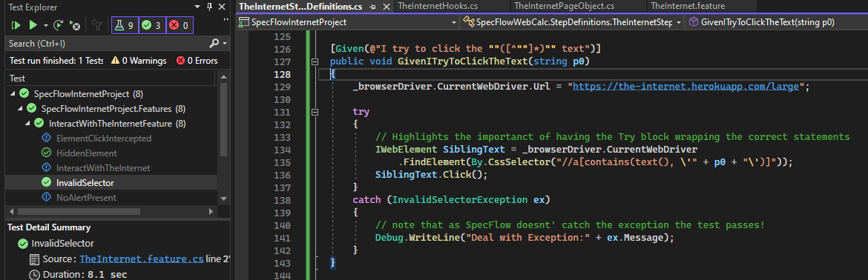Image resolution: width=868 pixels, height=280 pixels.
Task: Open Test Explorer window position dropdown
Action: click(x=198, y=7)
